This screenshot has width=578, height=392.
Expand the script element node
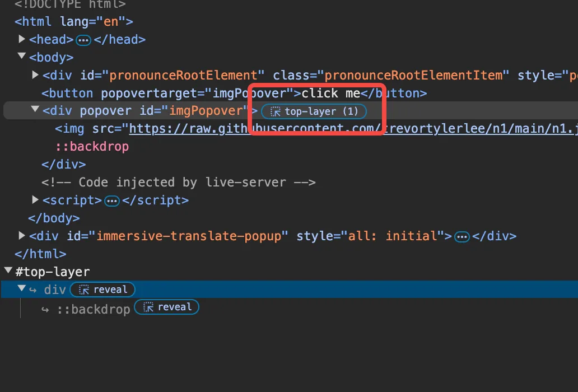point(35,199)
